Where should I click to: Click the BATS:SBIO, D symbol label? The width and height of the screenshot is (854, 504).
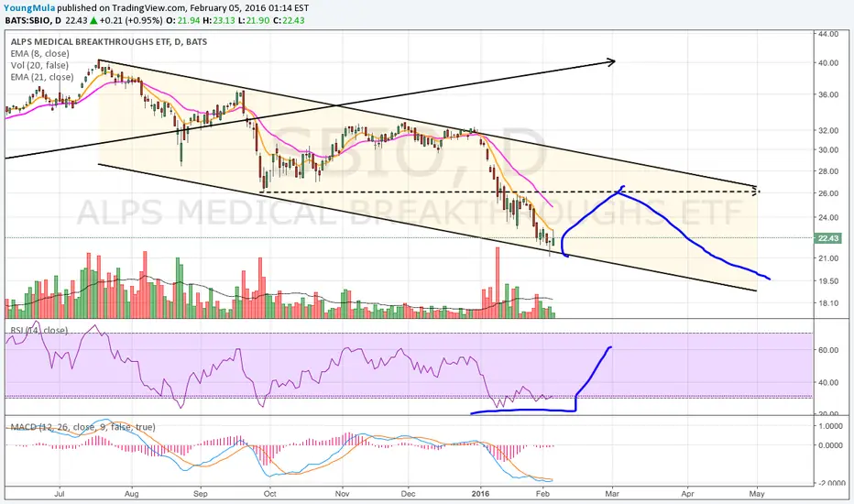pyautogui.click(x=33, y=21)
